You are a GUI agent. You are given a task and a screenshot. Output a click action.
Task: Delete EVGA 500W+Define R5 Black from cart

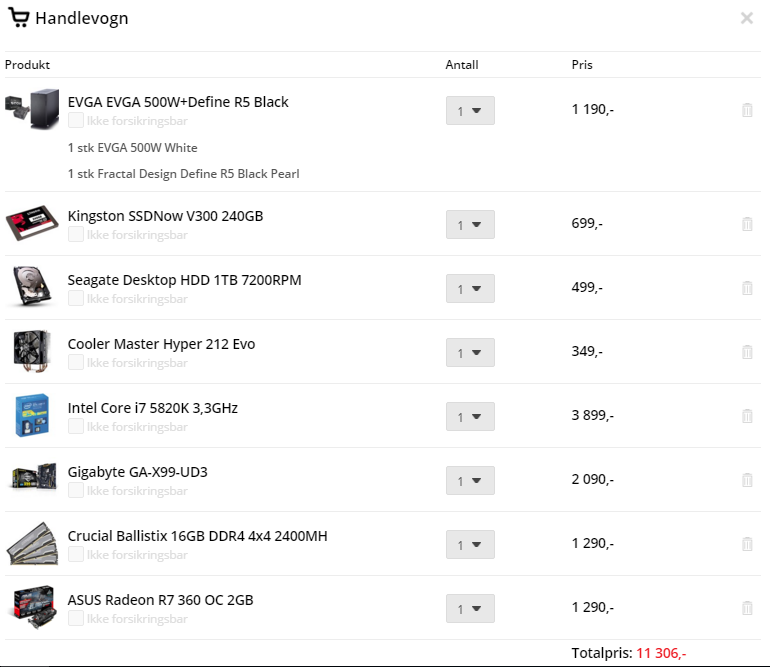coord(747,110)
